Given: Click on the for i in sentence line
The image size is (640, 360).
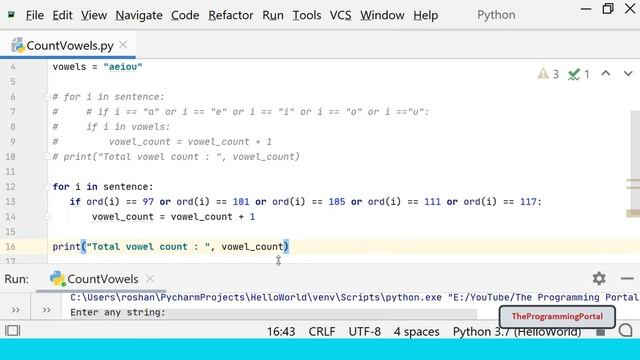Looking at the screenshot, I should pyautogui.click(x=103, y=187).
